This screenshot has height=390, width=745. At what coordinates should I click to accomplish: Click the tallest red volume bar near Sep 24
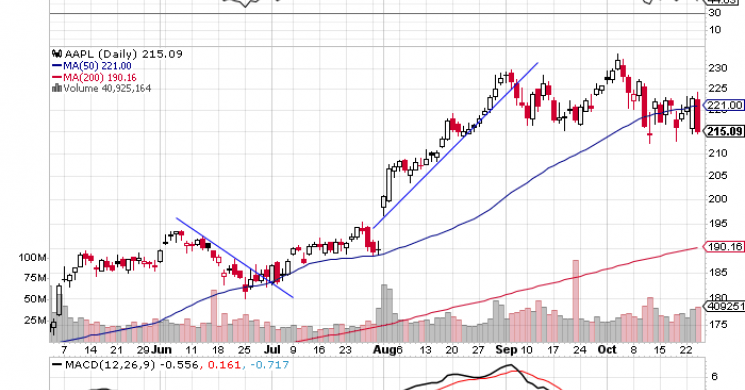click(576, 301)
